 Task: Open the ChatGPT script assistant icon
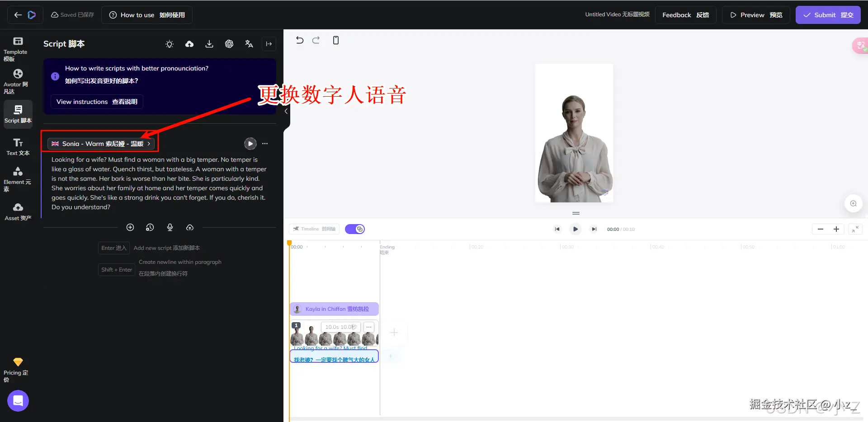(229, 44)
